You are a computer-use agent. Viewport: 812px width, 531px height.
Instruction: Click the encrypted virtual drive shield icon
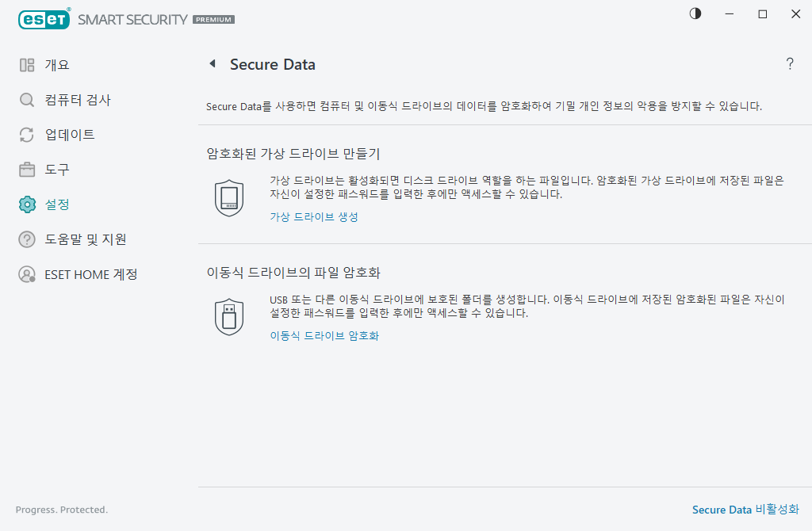229,197
